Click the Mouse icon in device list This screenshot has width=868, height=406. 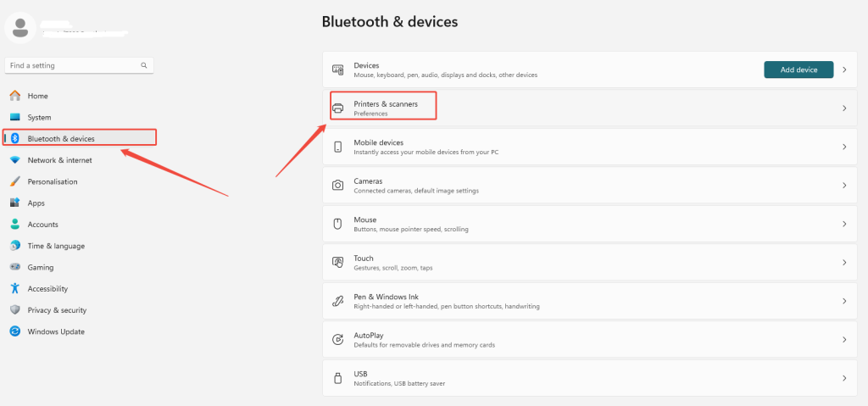[338, 224]
